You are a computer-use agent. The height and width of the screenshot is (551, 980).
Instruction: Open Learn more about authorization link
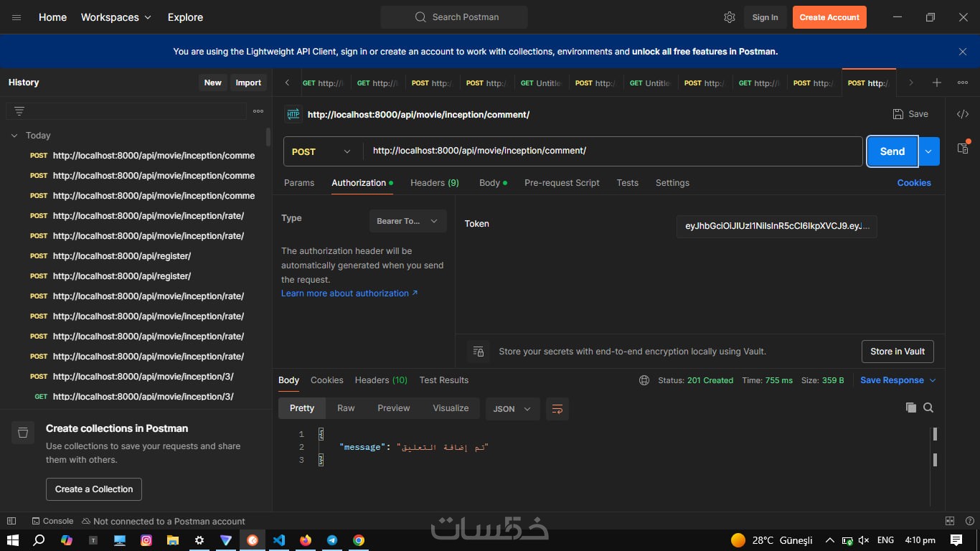(349, 293)
